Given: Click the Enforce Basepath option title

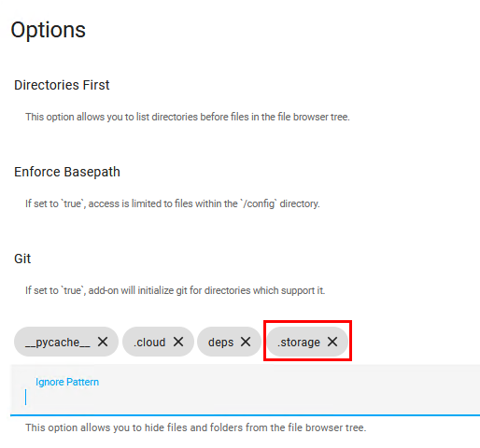Looking at the screenshot, I should click(67, 172).
